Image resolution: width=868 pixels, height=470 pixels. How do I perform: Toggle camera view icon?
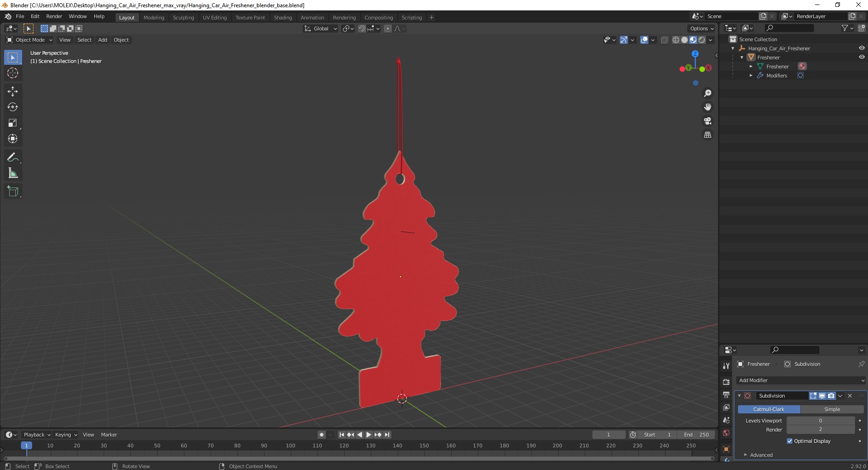[708, 121]
